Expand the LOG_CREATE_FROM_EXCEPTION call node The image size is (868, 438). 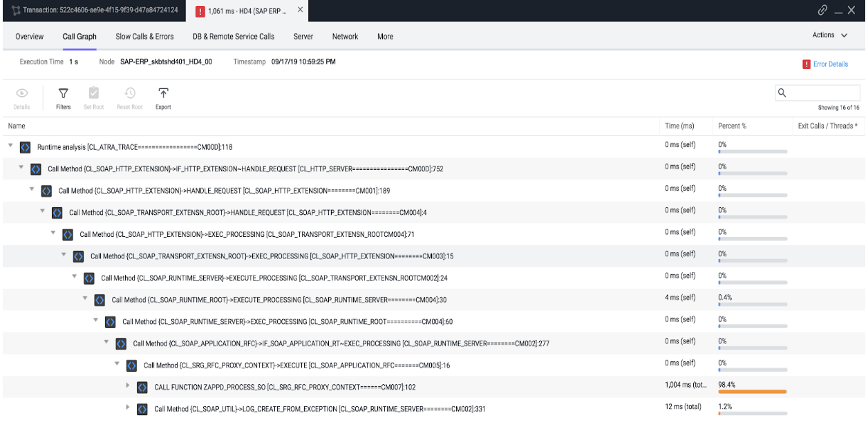click(x=127, y=407)
